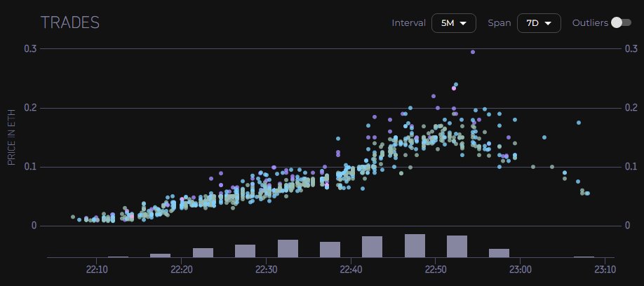Click the 22:30 time axis label

click(x=266, y=271)
